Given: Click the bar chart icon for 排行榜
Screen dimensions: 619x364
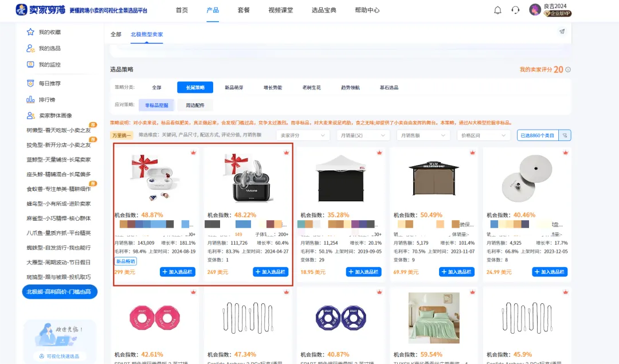Looking at the screenshot, I should pyautogui.click(x=30, y=100).
